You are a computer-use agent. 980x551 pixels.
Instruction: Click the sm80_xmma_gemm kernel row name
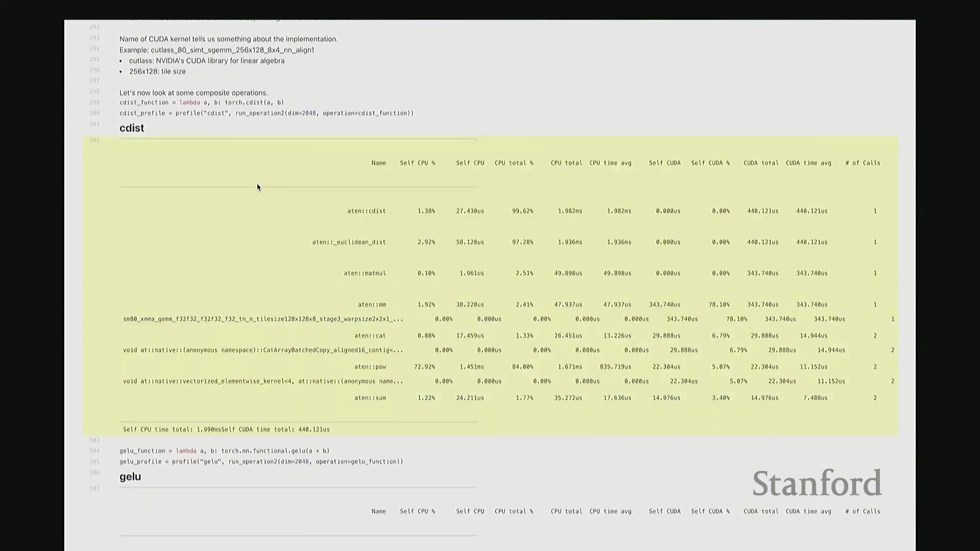263,319
